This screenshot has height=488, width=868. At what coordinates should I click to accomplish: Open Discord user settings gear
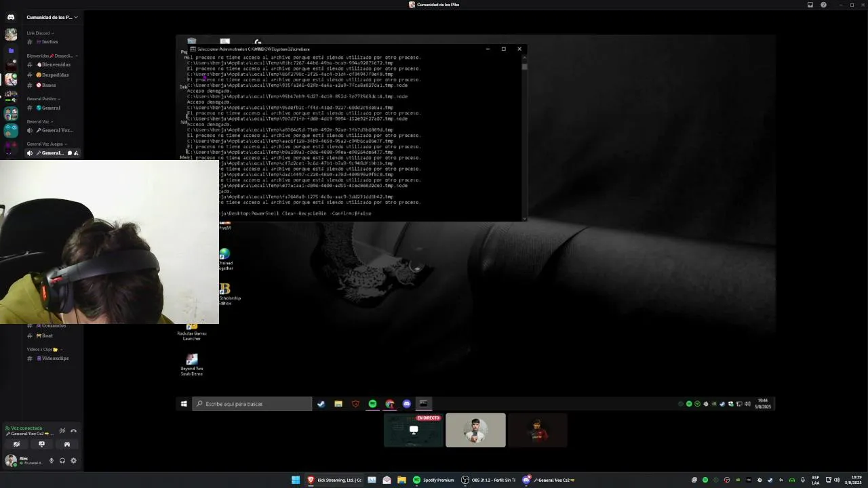coord(73,461)
